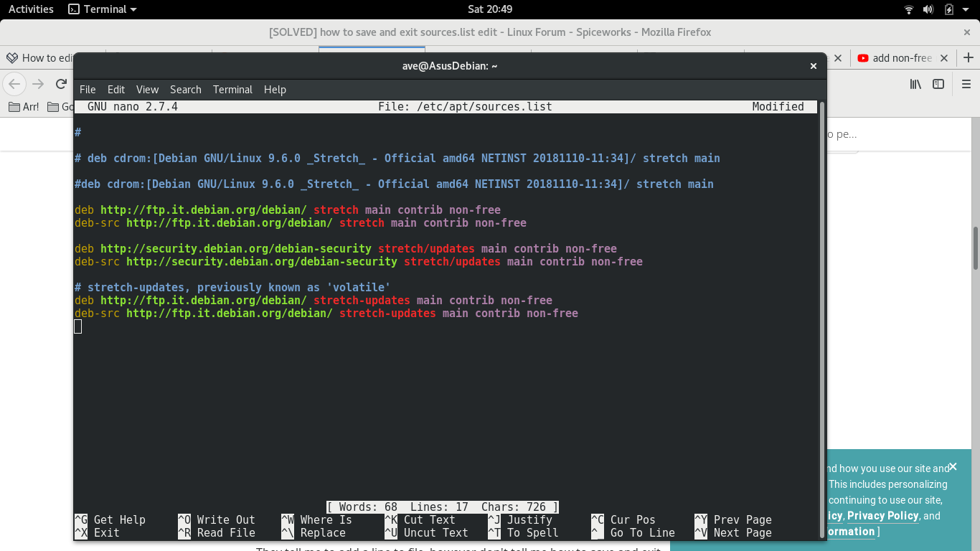Click the 'Modified' status text
The image size is (980, 551).
click(778, 107)
